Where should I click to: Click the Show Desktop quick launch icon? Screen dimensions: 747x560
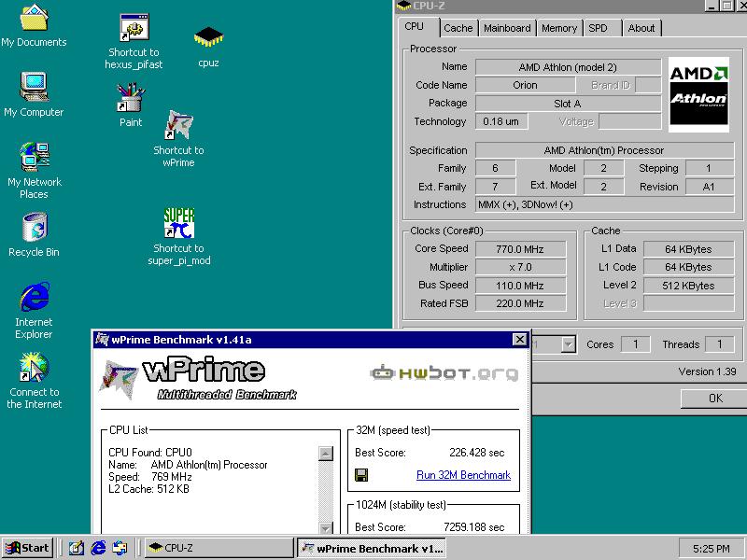(x=77, y=548)
